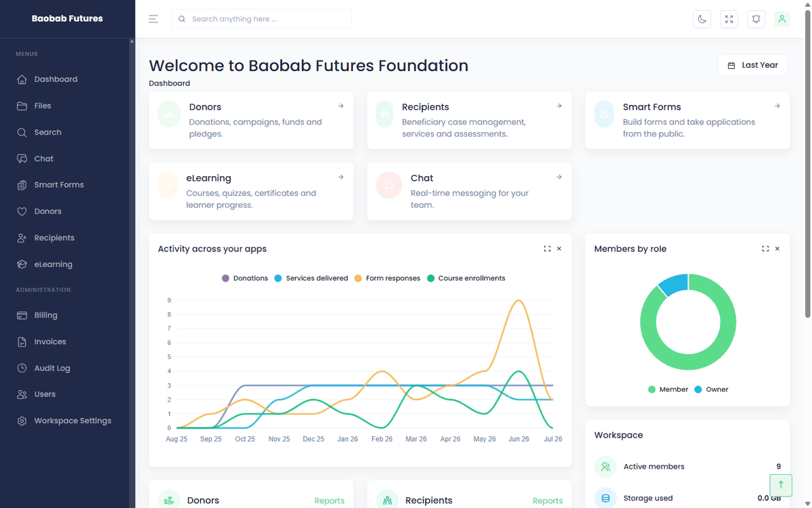Click the Donors card arrow
This screenshot has height=508, width=812.
pos(341,106)
